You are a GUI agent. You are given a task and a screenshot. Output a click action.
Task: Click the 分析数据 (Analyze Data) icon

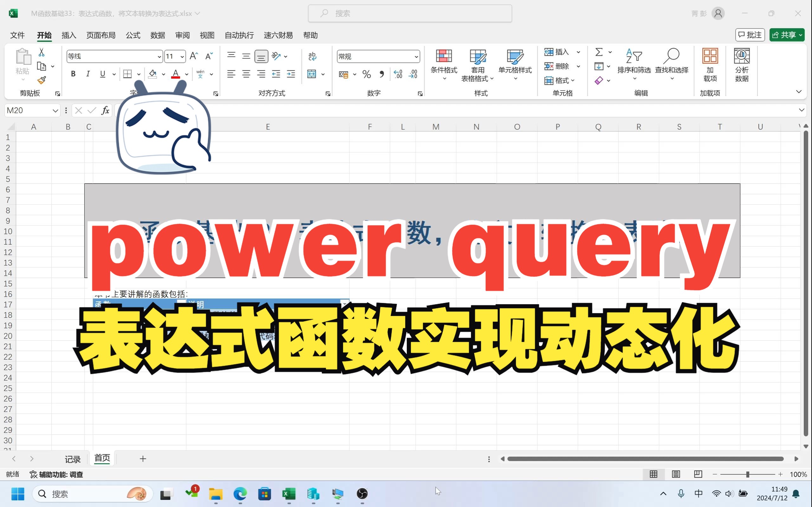[x=742, y=64]
